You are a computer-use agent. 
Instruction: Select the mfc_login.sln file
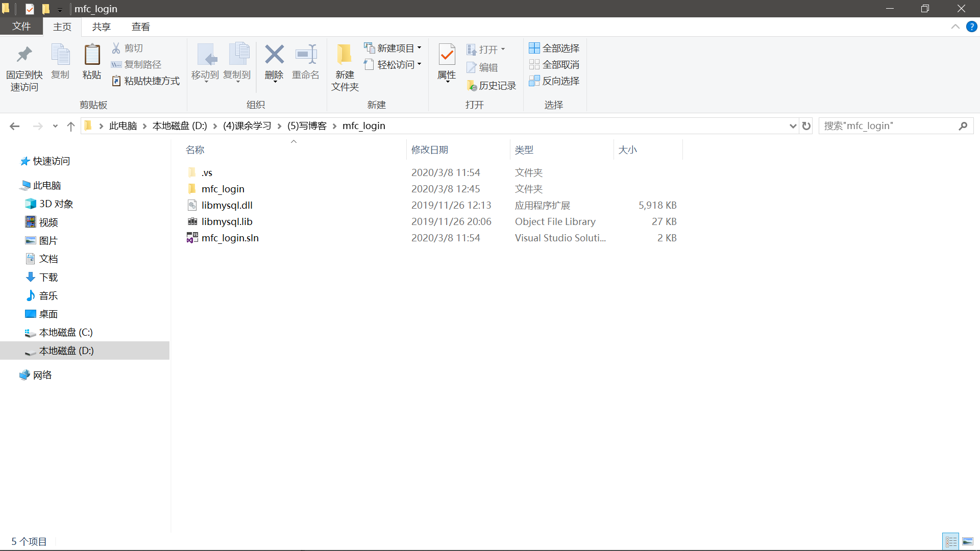(230, 238)
